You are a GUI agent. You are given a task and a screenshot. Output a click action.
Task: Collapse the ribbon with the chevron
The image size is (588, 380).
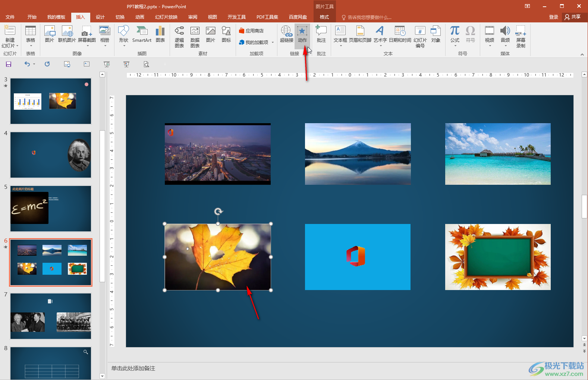click(x=582, y=54)
